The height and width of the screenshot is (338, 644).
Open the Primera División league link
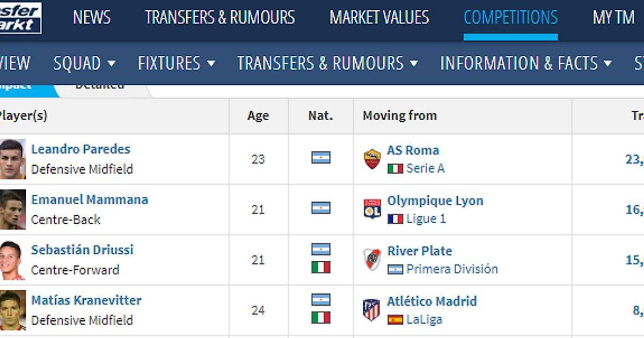pyautogui.click(x=452, y=269)
